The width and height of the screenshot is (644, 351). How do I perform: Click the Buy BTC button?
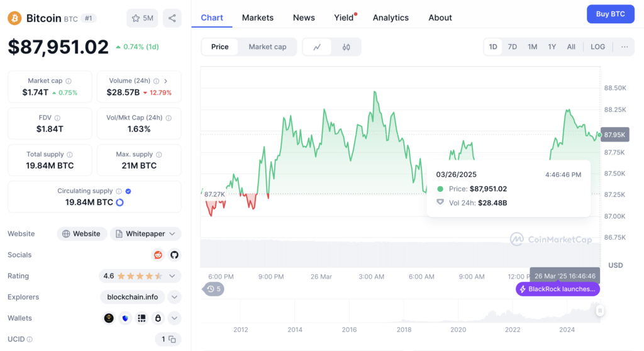click(x=610, y=14)
